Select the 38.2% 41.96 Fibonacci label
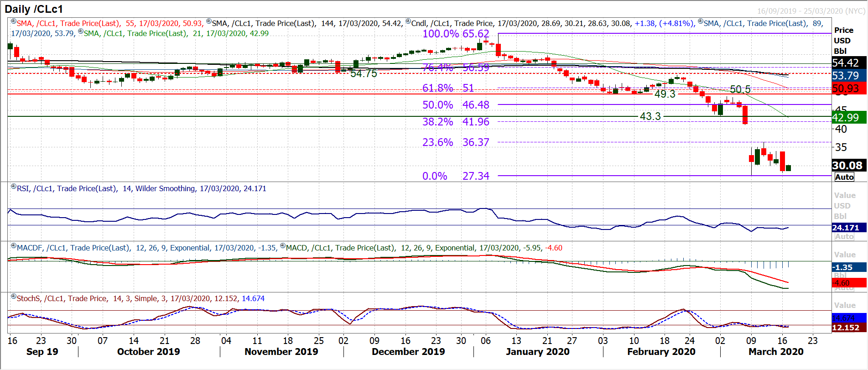Viewport: 868px width, 370px height. (x=456, y=122)
